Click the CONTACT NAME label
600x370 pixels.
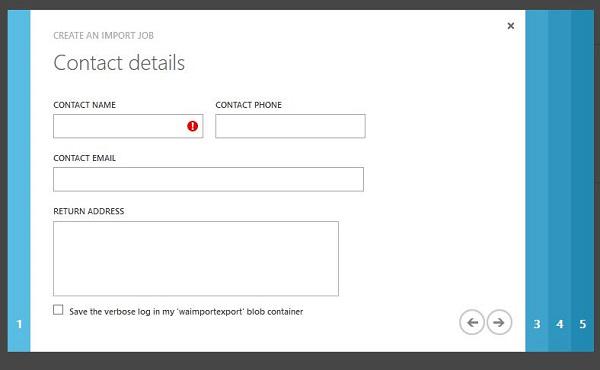click(x=85, y=105)
